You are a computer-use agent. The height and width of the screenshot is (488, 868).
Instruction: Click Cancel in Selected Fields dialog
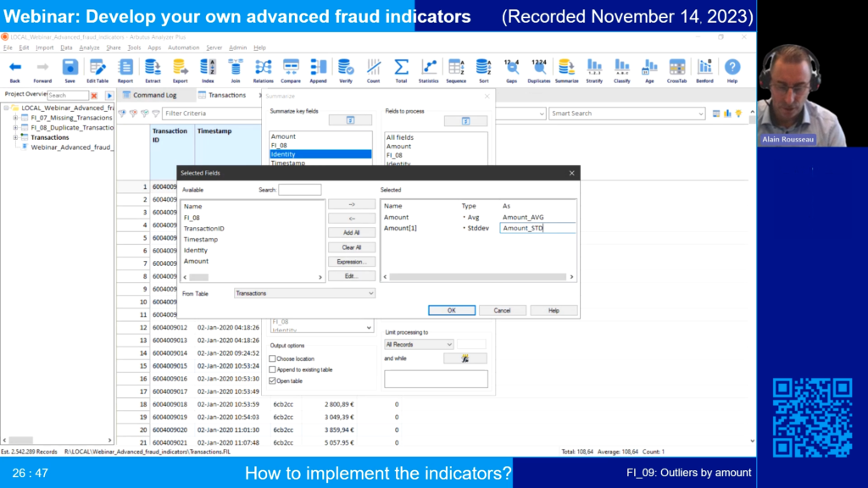502,310
